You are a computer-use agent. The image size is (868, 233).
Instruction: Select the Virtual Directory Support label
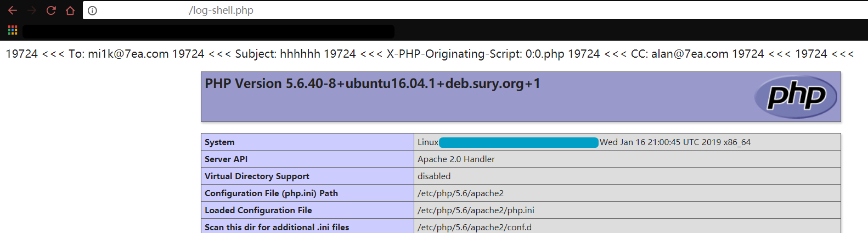coord(257,176)
